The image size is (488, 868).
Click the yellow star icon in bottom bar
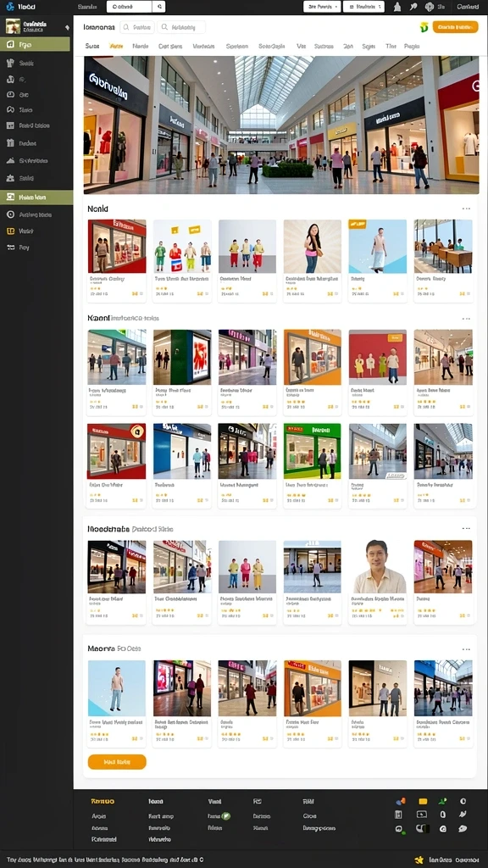coord(419,860)
